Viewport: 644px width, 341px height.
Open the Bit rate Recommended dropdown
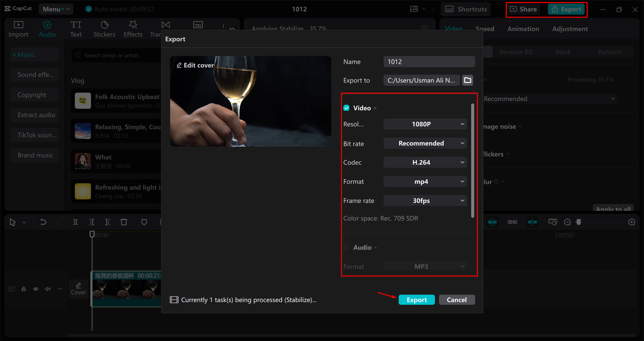pyautogui.click(x=425, y=143)
